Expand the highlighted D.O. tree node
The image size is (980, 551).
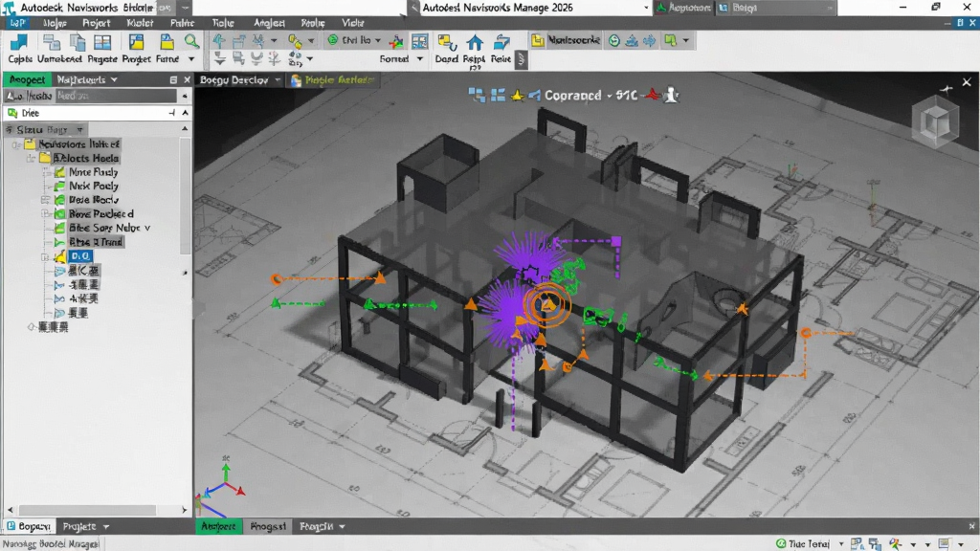[45, 256]
